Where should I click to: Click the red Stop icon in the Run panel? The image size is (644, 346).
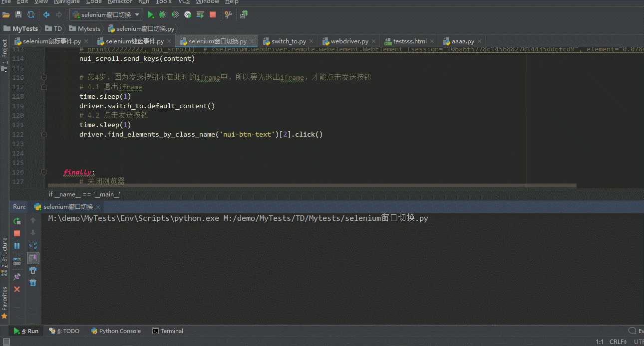17,233
